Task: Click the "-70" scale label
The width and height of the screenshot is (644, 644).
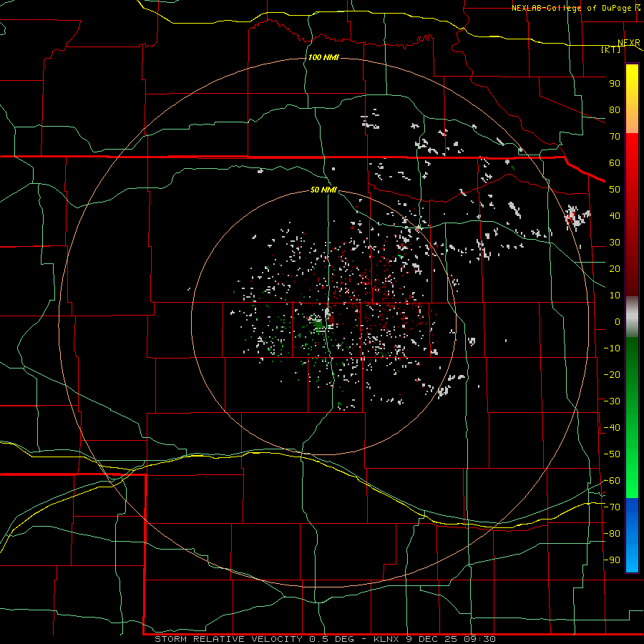Action: (612, 507)
